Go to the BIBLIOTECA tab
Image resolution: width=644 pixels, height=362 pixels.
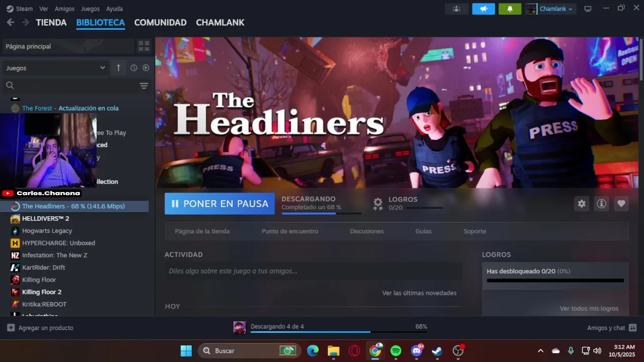[x=101, y=23]
